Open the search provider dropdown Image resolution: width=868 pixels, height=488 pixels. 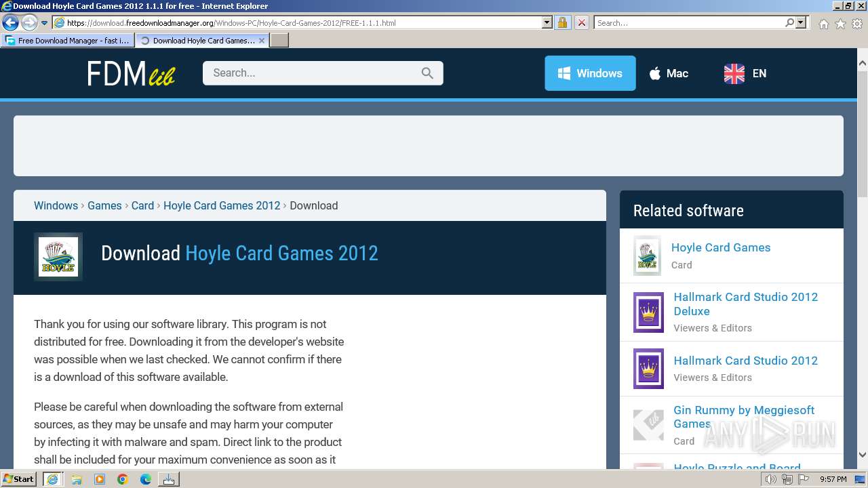801,22
